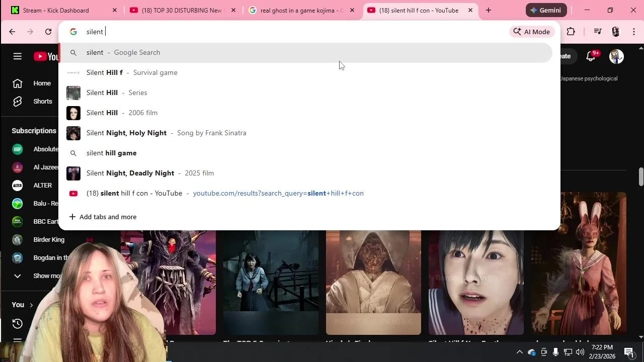This screenshot has height=362, width=644.
Task: Expand Show more in subscriptions list
Action: coord(35,276)
